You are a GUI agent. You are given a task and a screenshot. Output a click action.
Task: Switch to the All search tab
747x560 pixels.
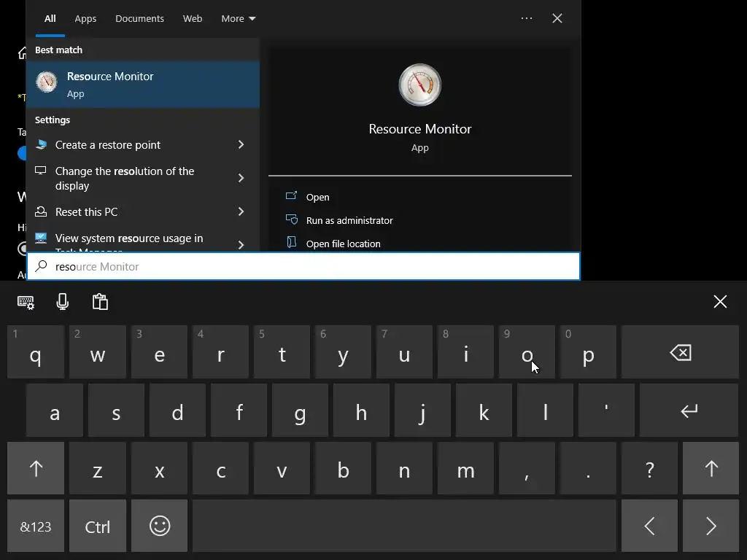coord(50,18)
